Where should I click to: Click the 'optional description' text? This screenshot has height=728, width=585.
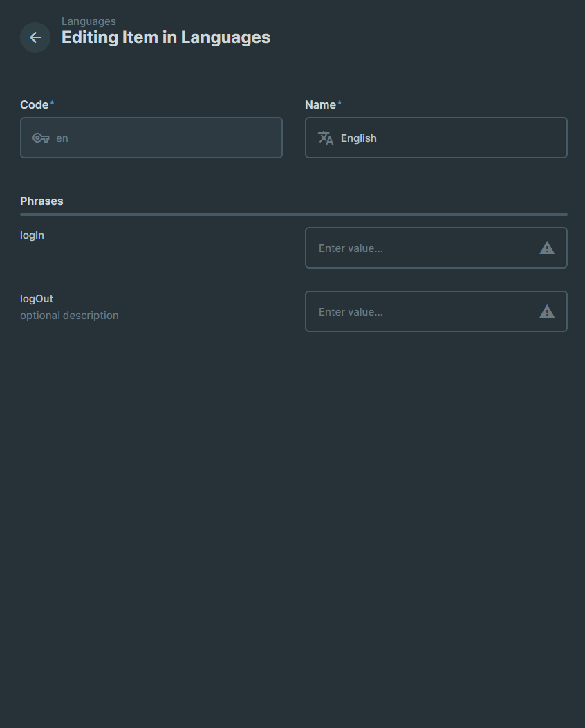tap(69, 316)
